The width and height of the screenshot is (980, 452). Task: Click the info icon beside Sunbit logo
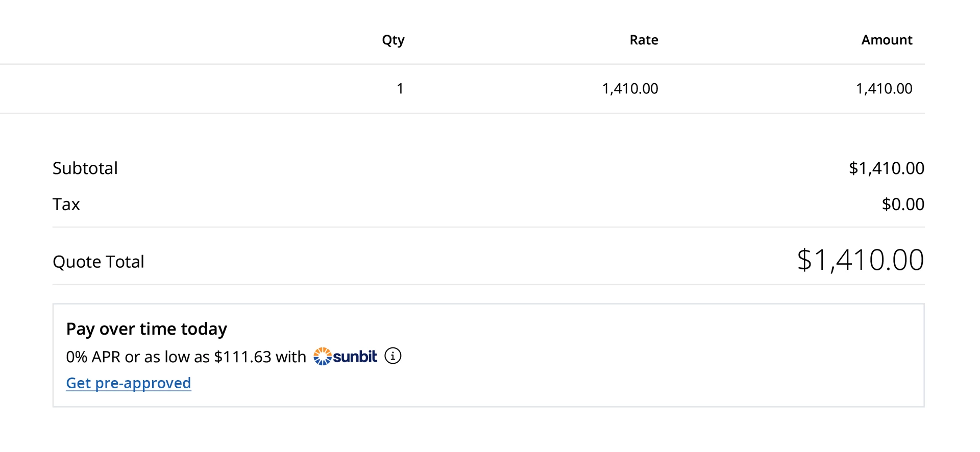pos(393,356)
